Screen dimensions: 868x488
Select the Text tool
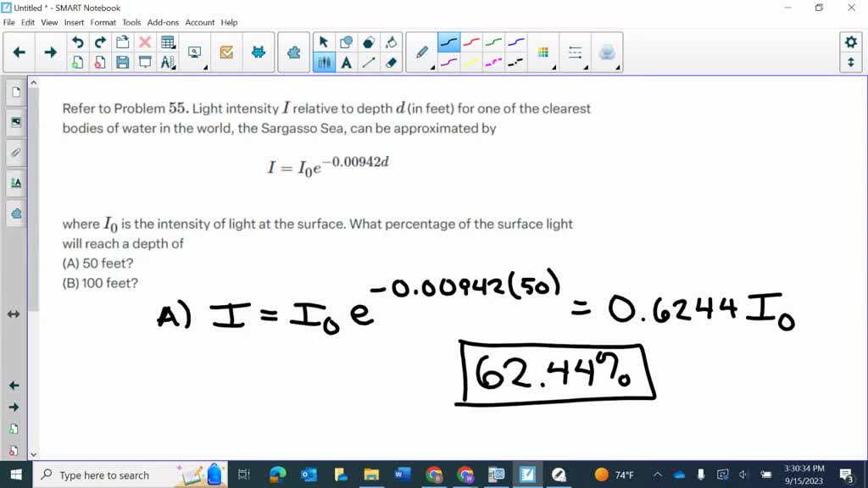(x=346, y=61)
